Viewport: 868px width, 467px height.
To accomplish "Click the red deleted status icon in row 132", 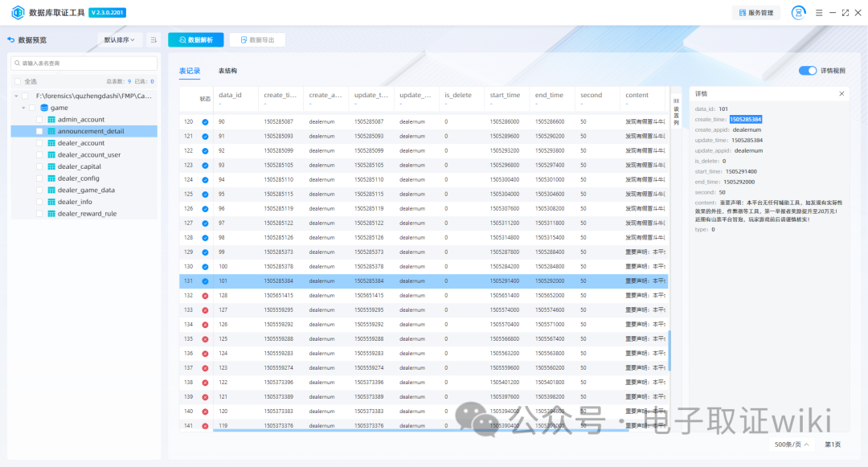I will pos(206,296).
